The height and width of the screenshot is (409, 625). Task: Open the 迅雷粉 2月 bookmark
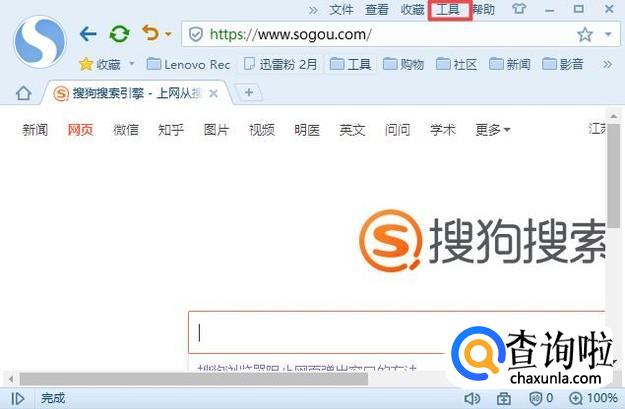click(281, 64)
